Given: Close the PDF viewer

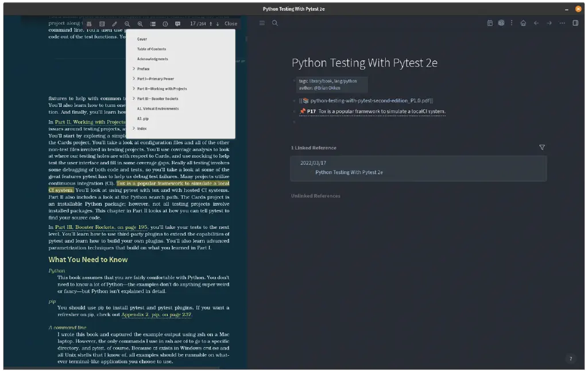Looking at the screenshot, I should tap(231, 23).
